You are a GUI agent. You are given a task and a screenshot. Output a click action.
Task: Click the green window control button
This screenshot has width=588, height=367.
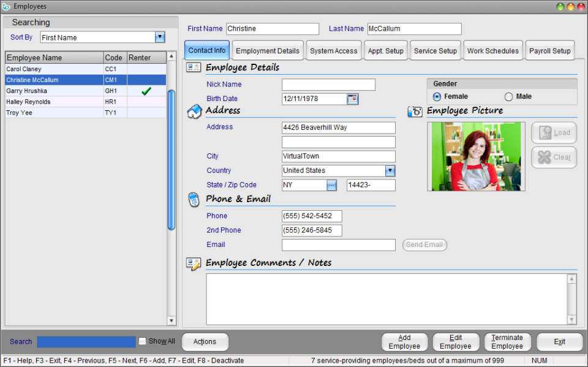[x=560, y=7]
